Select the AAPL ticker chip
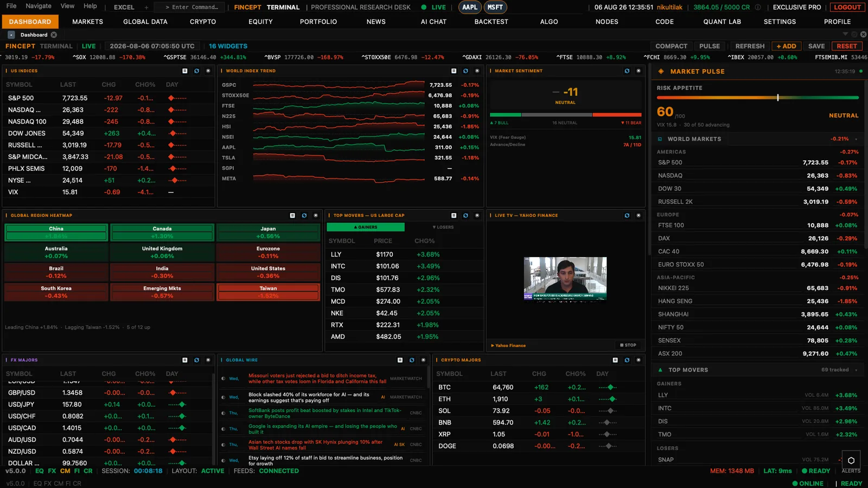The height and width of the screenshot is (488, 868). coord(470,8)
